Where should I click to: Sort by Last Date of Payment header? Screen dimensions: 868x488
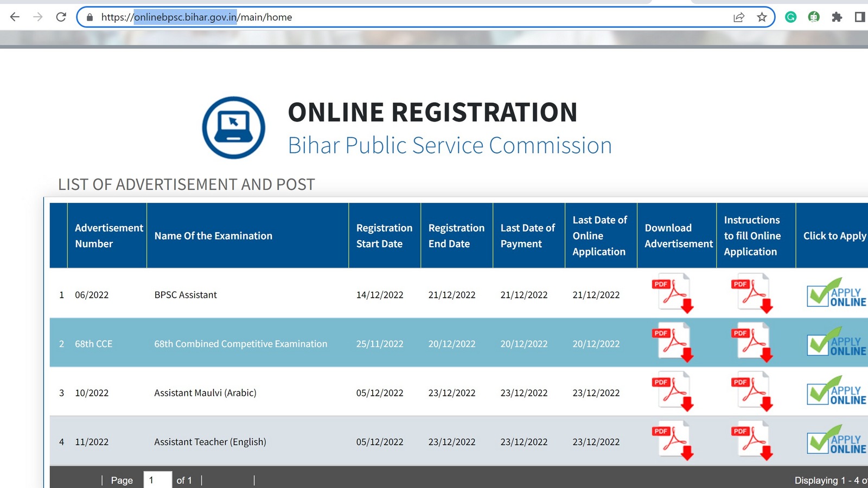point(529,236)
